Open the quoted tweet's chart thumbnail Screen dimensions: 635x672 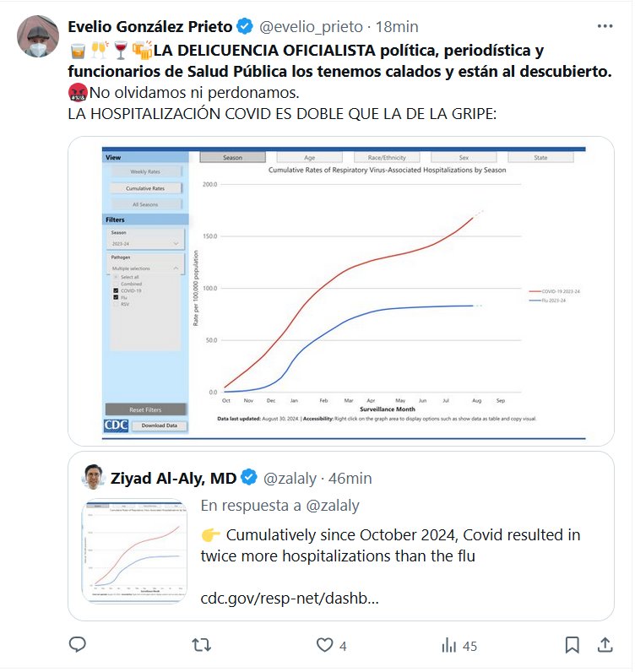tap(135, 551)
